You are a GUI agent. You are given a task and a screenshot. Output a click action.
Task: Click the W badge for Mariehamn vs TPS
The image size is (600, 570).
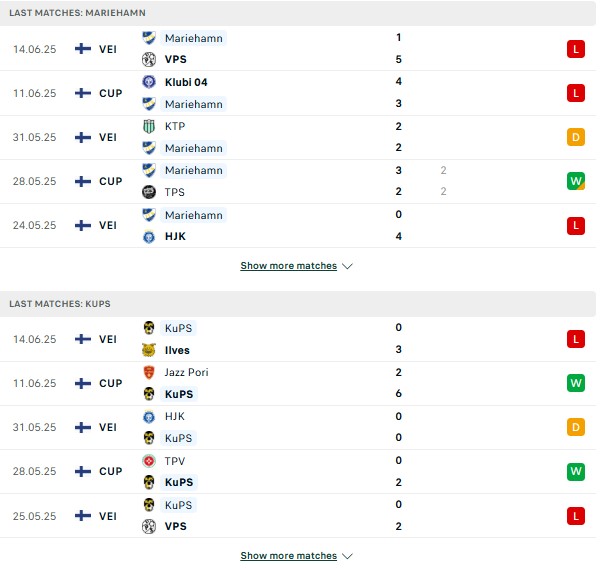(x=576, y=181)
